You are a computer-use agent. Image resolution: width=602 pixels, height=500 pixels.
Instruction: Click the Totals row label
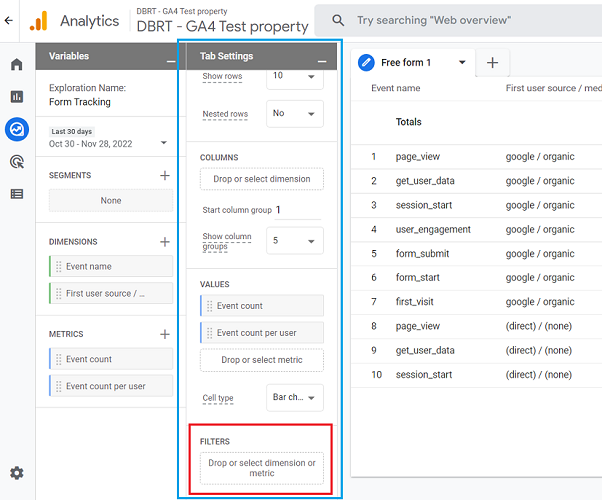(x=408, y=122)
